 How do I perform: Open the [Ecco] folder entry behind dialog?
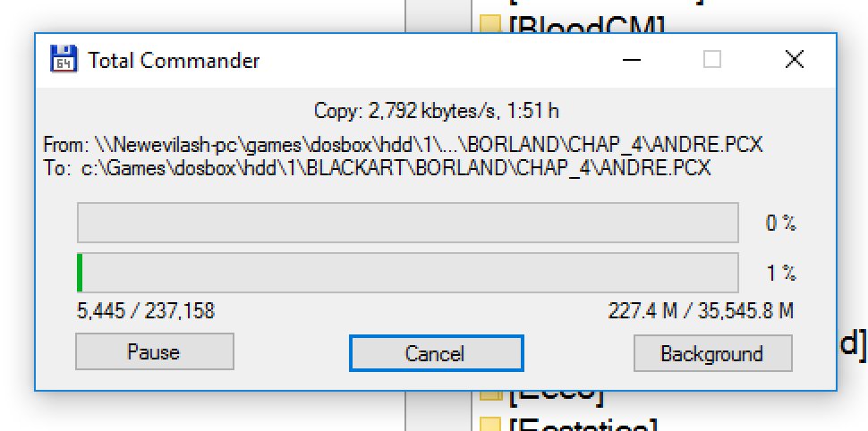pyautogui.click(x=555, y=395)
